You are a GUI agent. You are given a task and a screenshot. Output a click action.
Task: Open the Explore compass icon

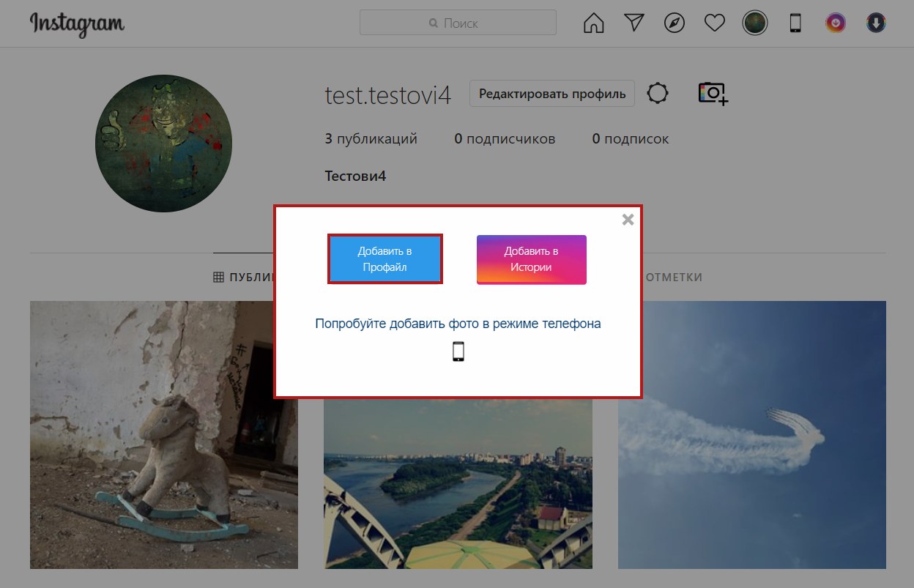click(675, 23)
